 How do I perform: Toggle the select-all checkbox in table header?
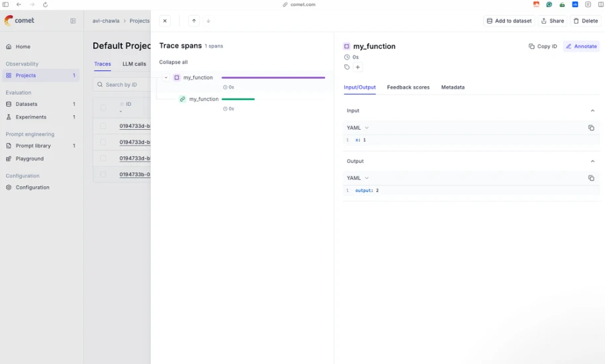103,108
